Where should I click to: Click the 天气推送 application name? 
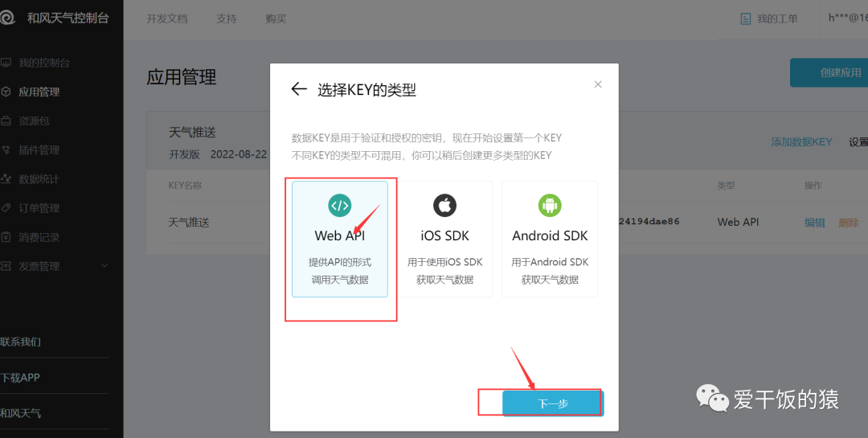click(192, 133)
